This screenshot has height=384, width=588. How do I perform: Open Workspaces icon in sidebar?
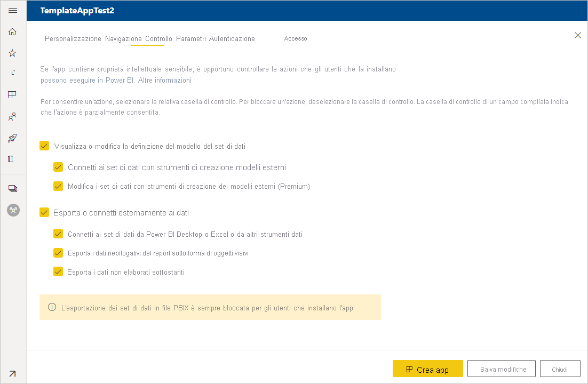tap(13, 188)
